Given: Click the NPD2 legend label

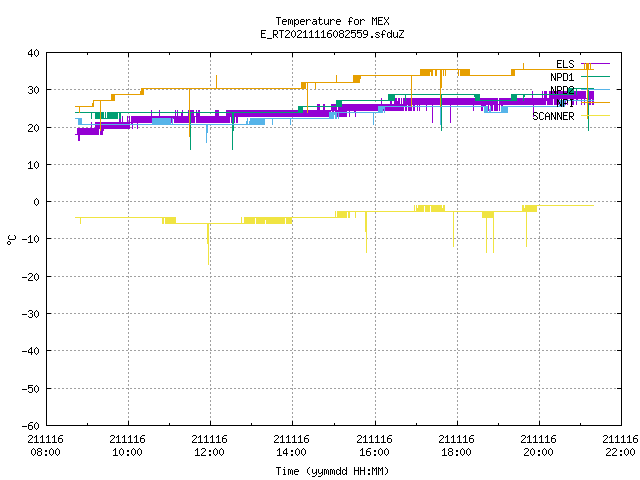Looking at the screenshot, I should (x=562, y=90).
